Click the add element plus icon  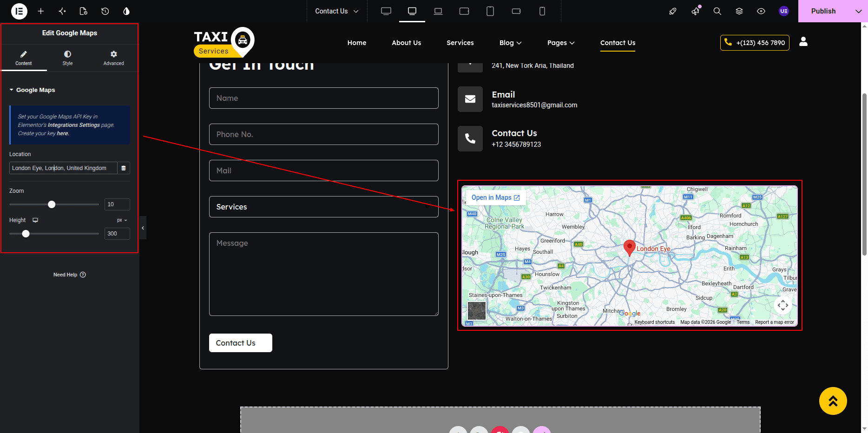pos(41,11)
